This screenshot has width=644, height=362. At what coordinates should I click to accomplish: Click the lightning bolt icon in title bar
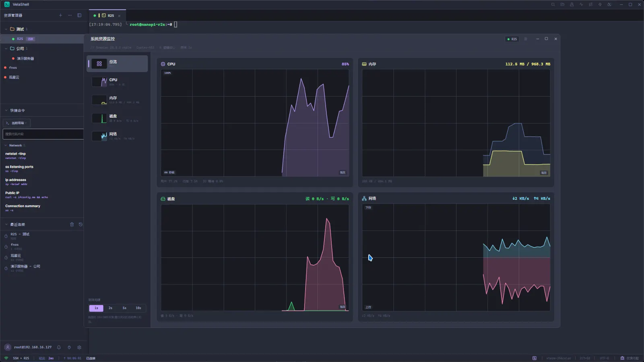pos(600,4)
